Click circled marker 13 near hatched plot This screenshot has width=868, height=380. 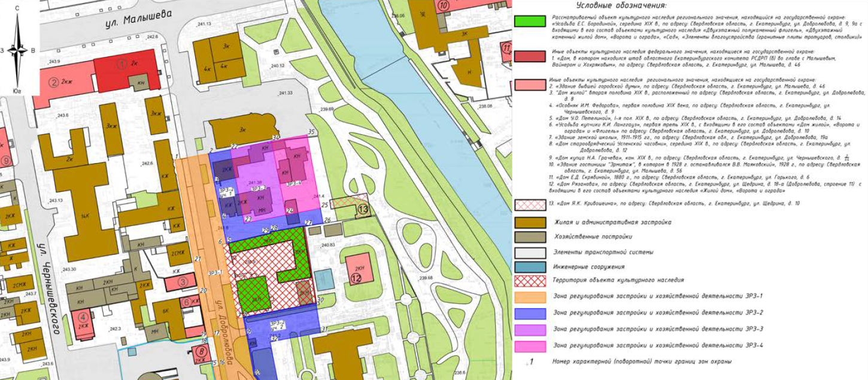coord(363,209)
